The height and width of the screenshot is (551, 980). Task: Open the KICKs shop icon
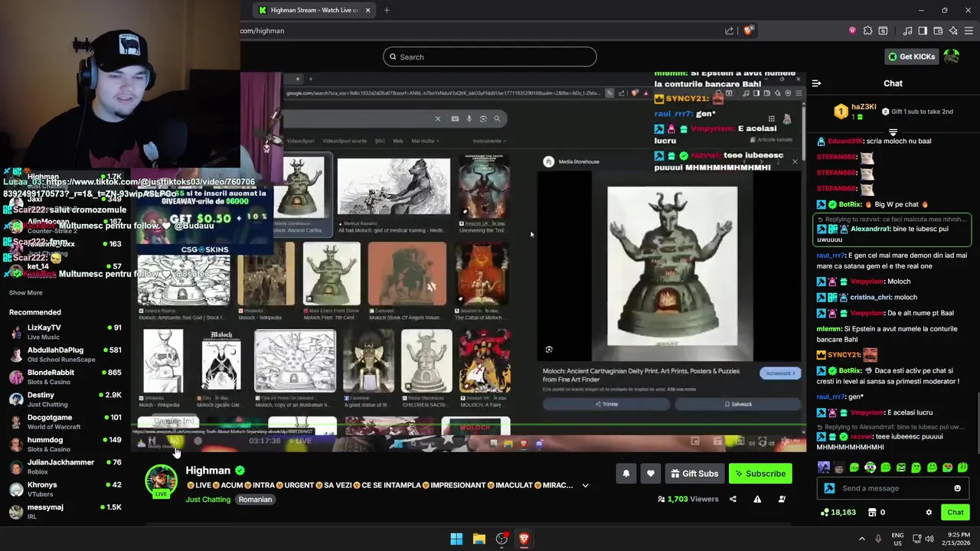871,512
